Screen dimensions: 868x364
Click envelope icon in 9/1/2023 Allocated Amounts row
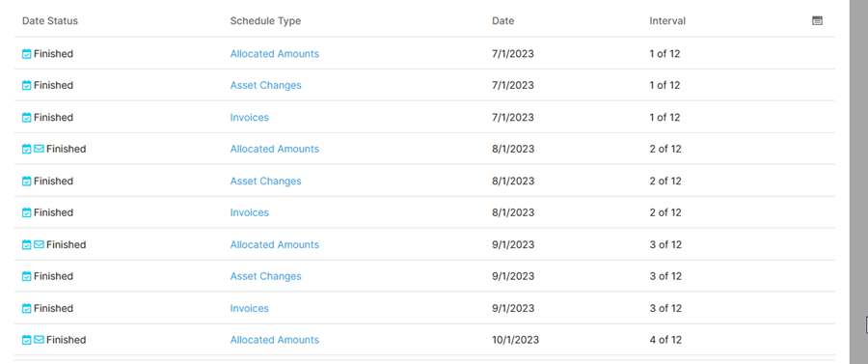click(x=39, y=244)
